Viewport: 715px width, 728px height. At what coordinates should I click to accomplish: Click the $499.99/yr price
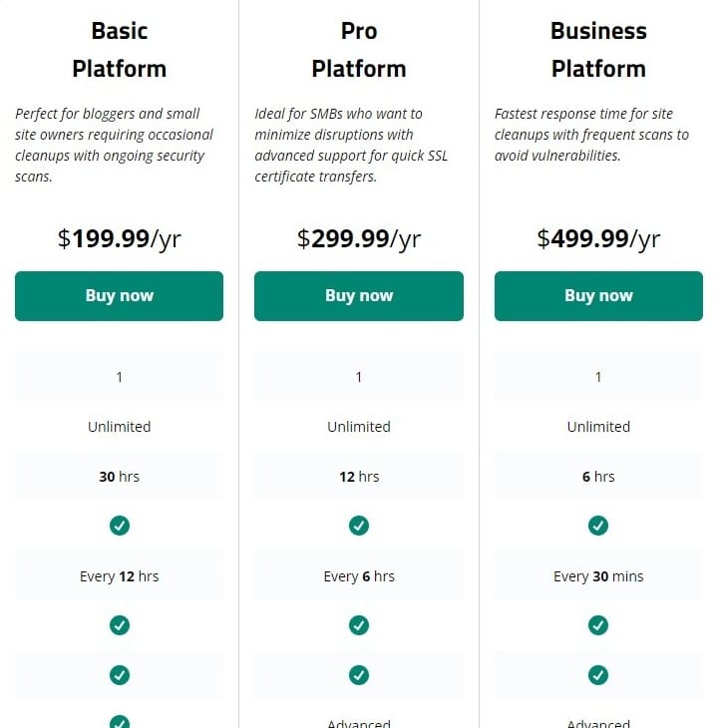(598, 238)
